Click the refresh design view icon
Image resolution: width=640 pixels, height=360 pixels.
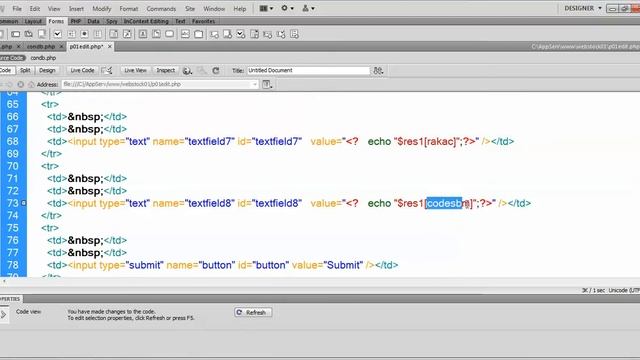coord(216,71)
